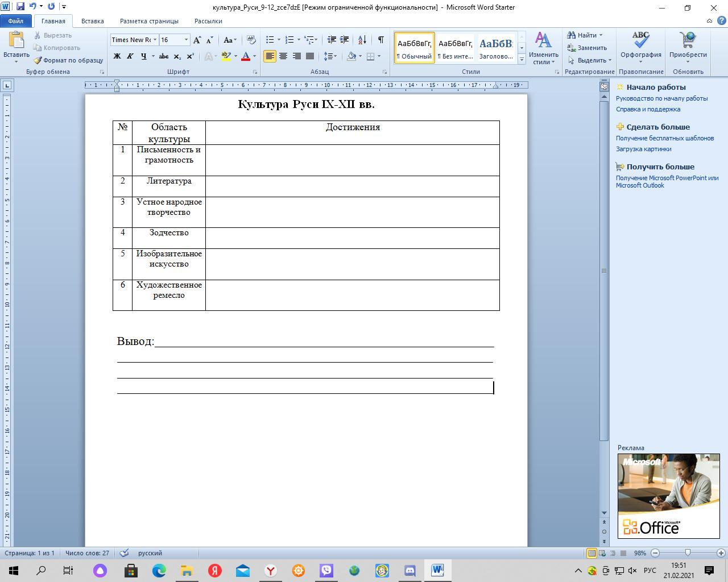Viewport: 728px width, 582px height.
Task: Open the Viber app in the taskbar
Action: (326, 571)
